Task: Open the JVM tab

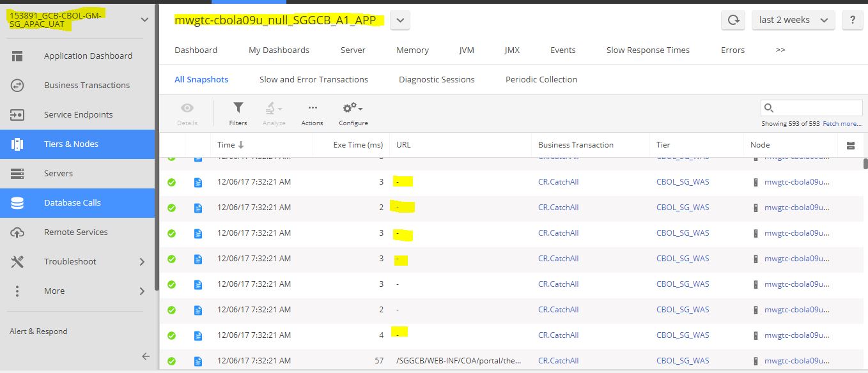Action: [x=467, y=50]
